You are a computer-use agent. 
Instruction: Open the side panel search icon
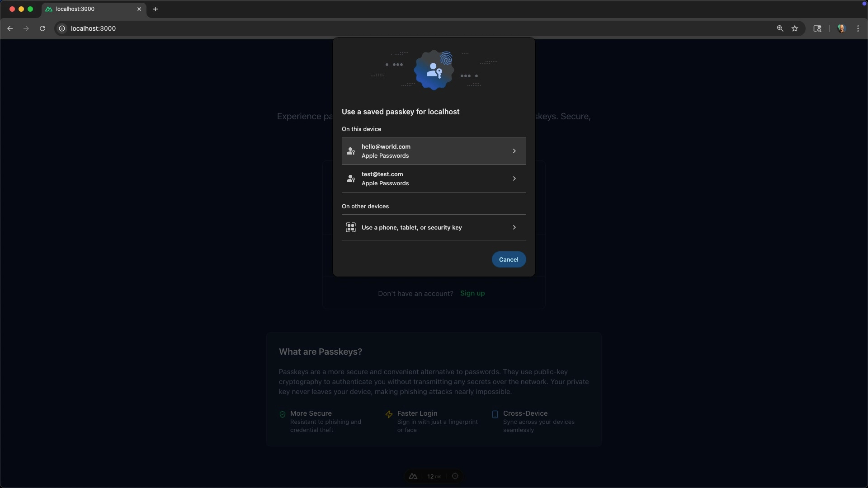(x=817, y=28)
